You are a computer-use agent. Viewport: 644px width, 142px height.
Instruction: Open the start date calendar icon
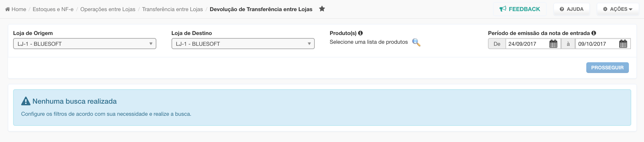click(553, 44)
